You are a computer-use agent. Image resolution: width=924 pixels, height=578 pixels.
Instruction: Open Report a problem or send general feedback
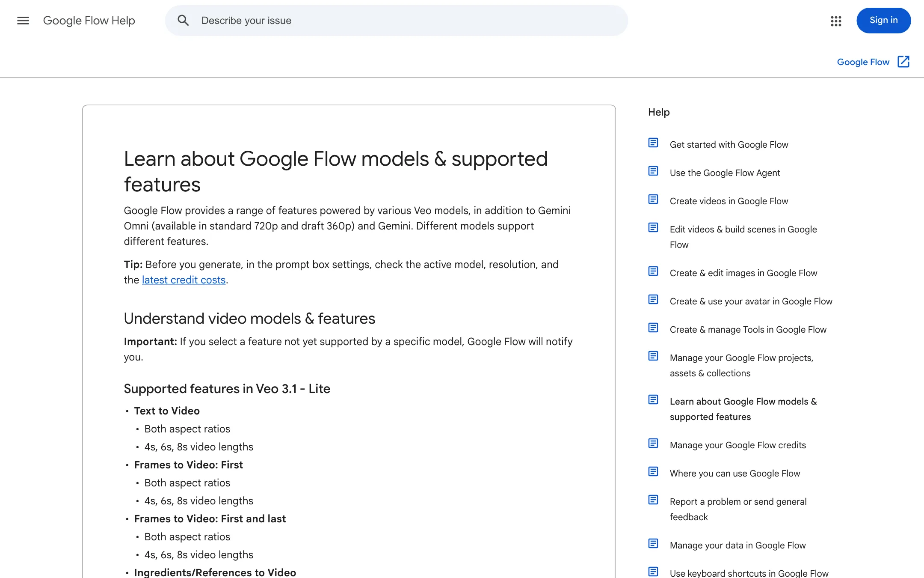click(738, 509)
